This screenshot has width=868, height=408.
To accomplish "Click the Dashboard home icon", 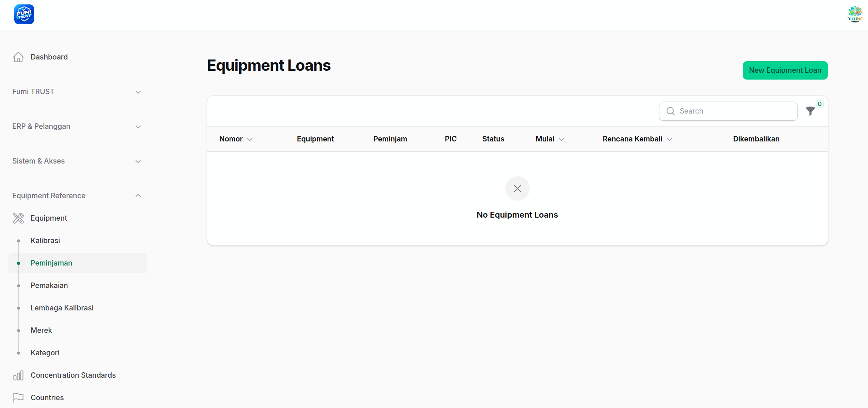I will pos(18,57).
